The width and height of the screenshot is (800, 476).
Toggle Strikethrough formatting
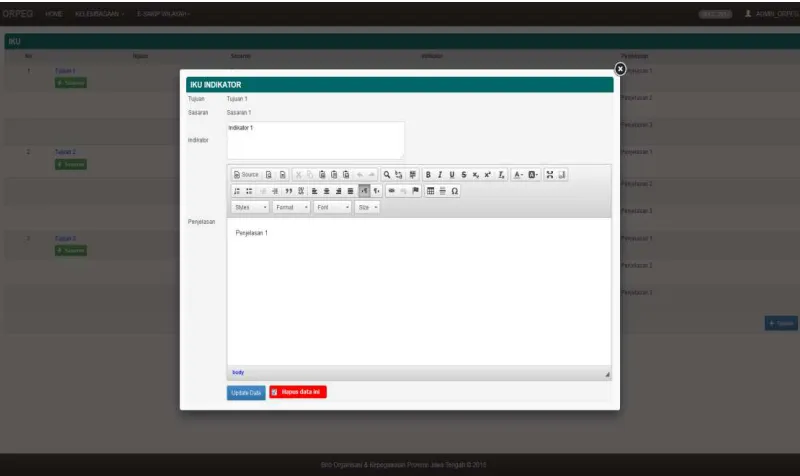pyautogui.click(x=464, y=174)
